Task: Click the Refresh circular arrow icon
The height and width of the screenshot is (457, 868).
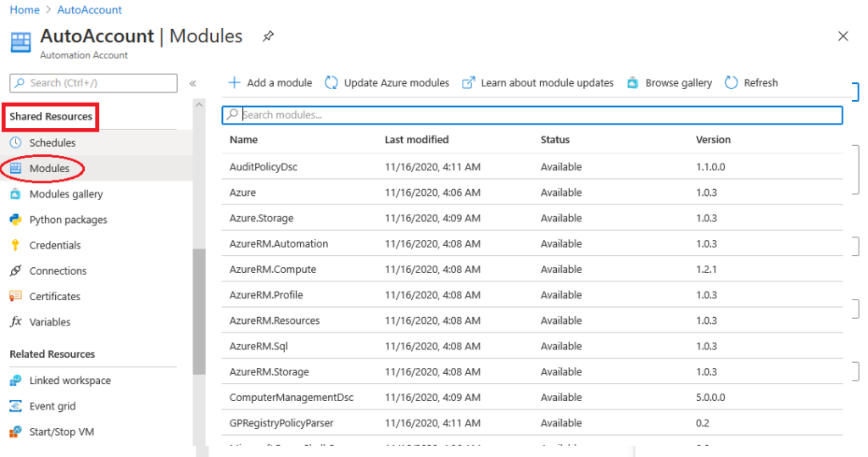Action: tap(732, 82)
